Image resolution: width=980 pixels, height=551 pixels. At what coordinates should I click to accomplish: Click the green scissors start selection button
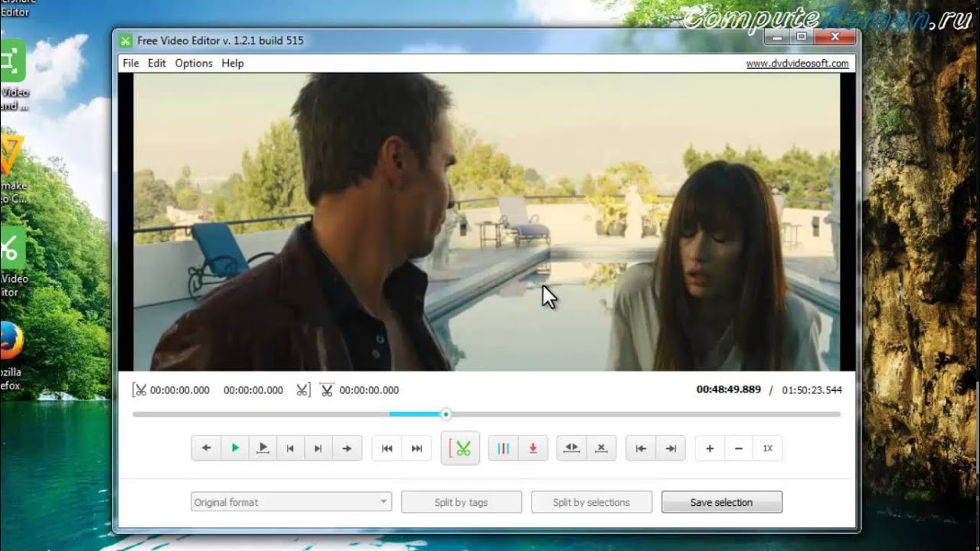point(460,448)
